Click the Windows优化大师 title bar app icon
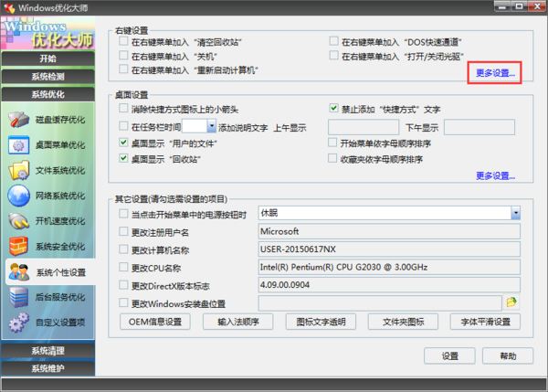548x392 pixels. 9,7
